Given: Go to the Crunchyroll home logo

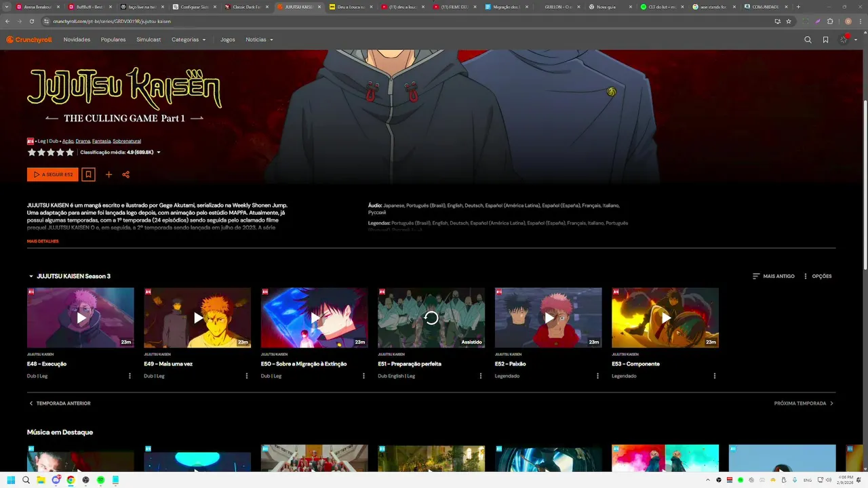Looking at the screenshot, I should click(28, 39).
